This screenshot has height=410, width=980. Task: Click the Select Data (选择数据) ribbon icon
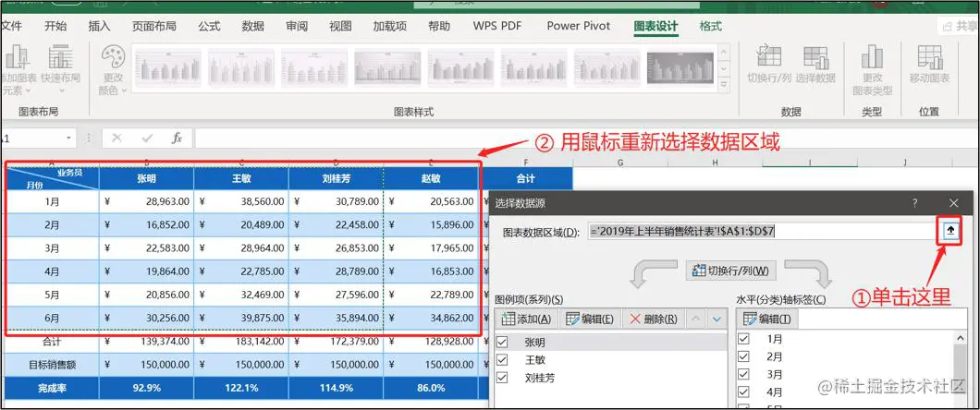tap(815, 57)
